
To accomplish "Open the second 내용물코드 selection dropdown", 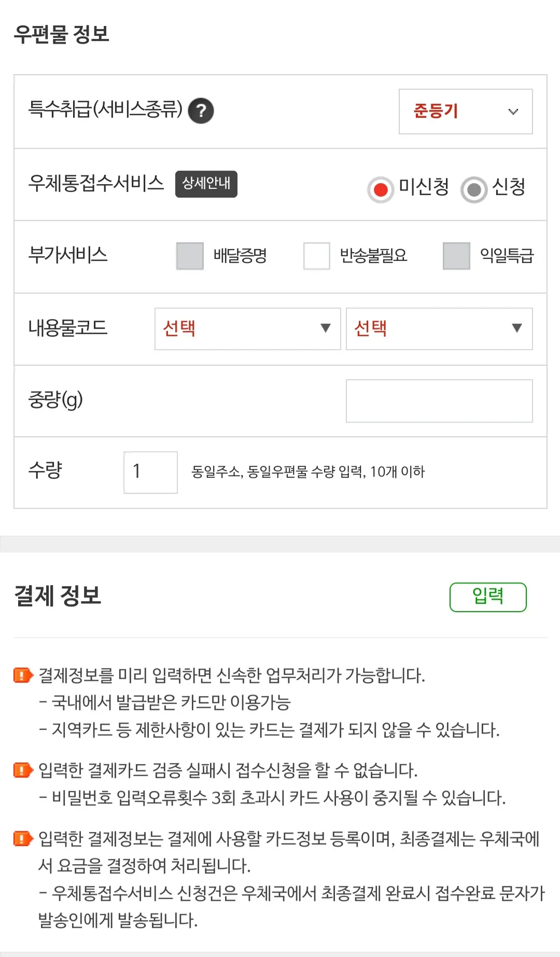I will pyautogui.click(x=439, y=328).
